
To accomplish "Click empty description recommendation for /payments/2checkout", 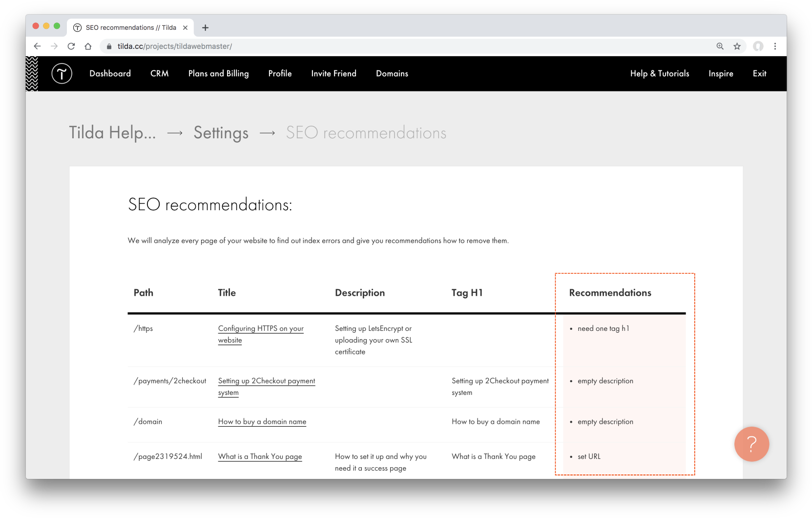I will (605, 381).
